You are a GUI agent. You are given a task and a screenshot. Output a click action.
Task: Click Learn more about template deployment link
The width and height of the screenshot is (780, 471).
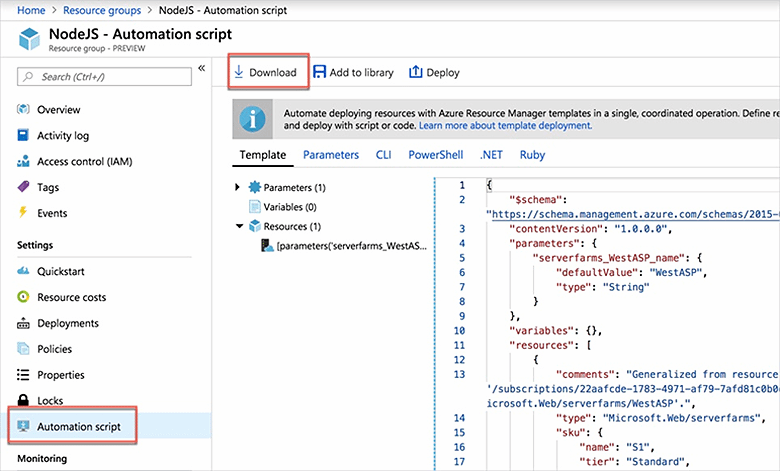click(x=505, y=126)
